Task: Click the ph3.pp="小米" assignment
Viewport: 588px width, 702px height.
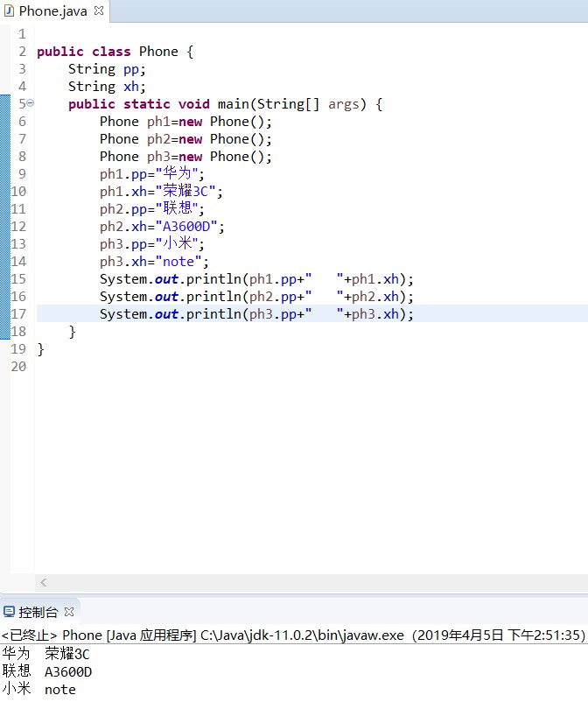Action: [152, 244]
